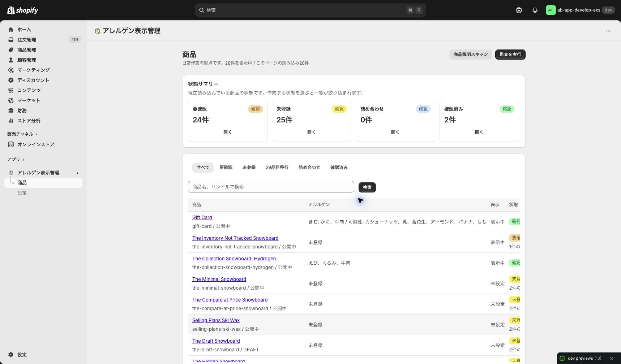Click the 商品名、ハンドルで検索 input field
The height and width of the screenshot is (364, 621).
click(271, 187)
